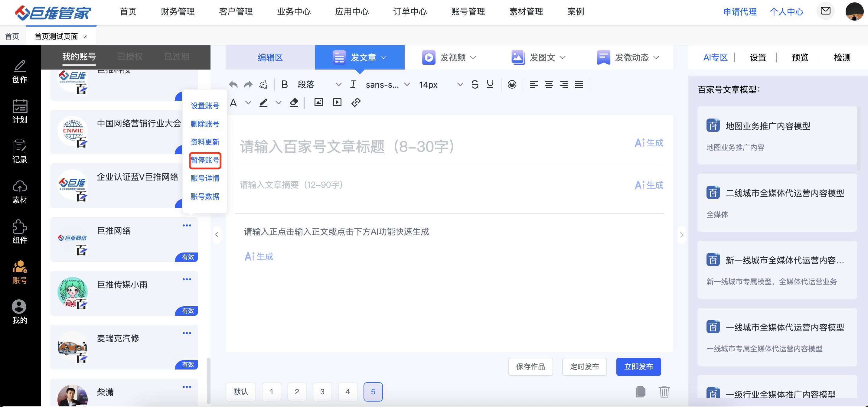868x407 pixels.
Task: Select the 地图业务推广内容模型 card
Action: coord(777,135)
